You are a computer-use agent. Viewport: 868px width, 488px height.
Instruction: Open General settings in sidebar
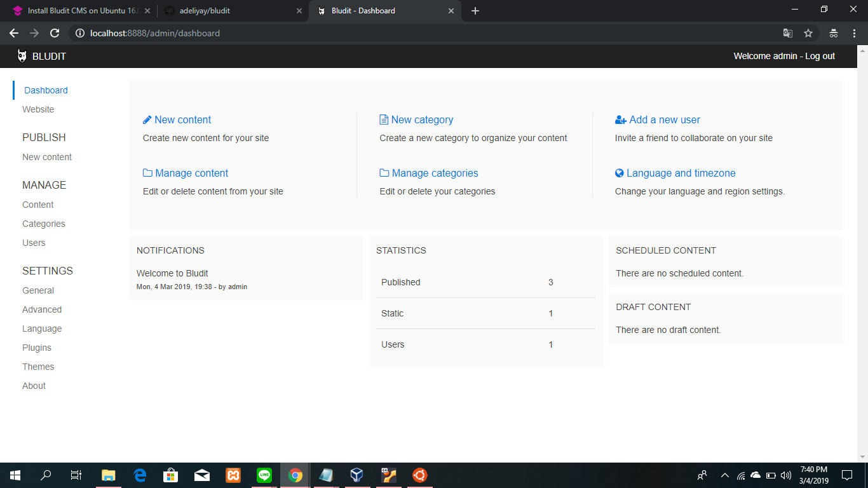(38, 290)
